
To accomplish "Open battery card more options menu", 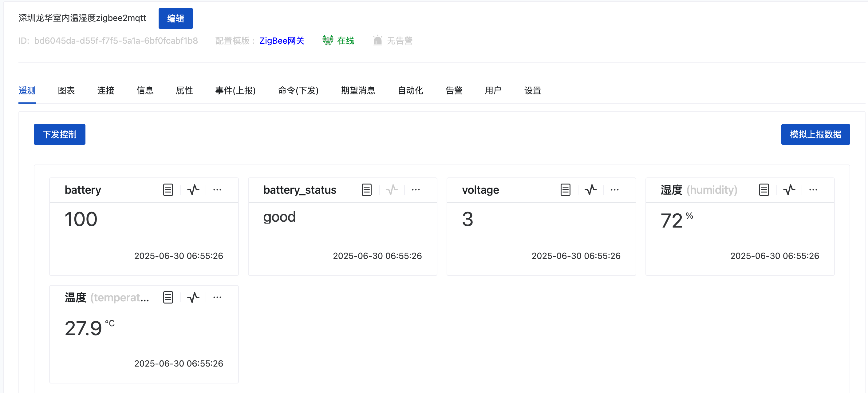I will pyautogui.click(x=217, y=190).
